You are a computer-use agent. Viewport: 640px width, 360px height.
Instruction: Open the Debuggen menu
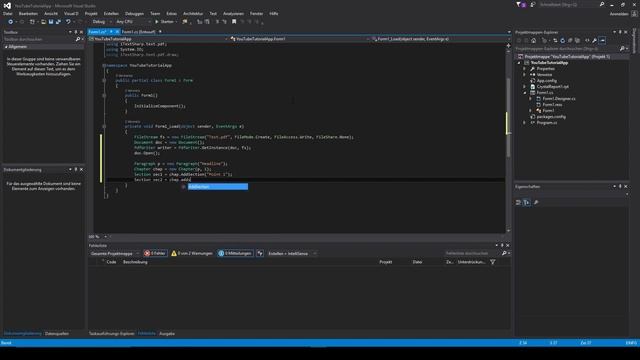coord(134,13)
